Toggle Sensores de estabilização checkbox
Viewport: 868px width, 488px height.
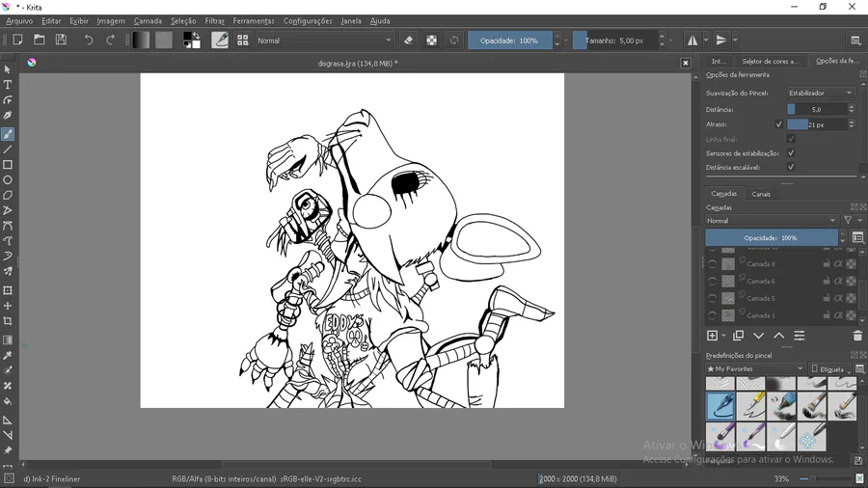(x=791, y=152)
